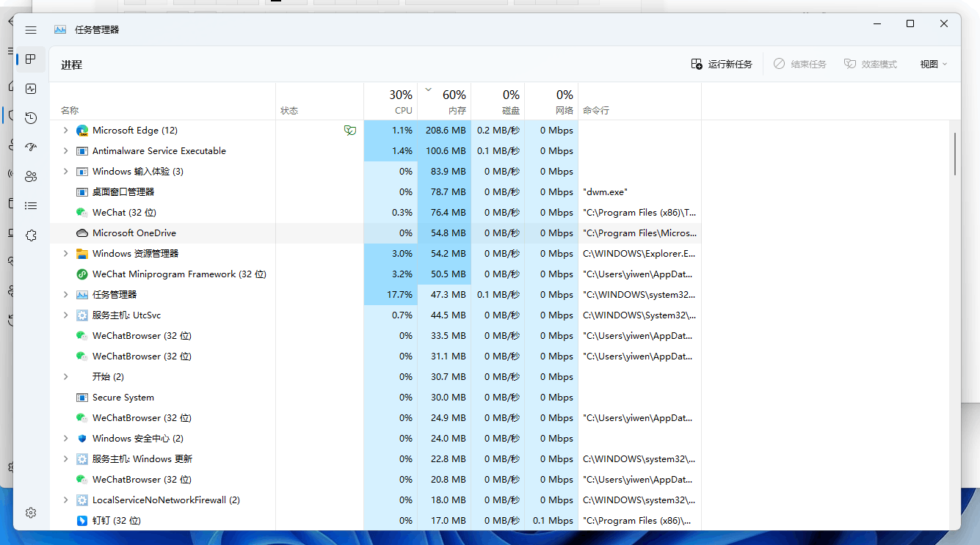This screenshot has height=545, width=980.
Task: Click the Microsoft Edge process icon
Action: (82, 131)
